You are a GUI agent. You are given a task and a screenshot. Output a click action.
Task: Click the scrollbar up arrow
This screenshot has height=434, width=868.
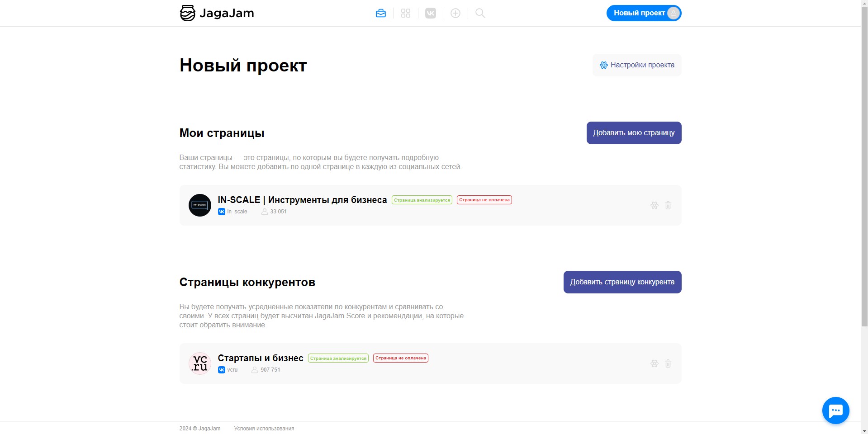(864, 4)
